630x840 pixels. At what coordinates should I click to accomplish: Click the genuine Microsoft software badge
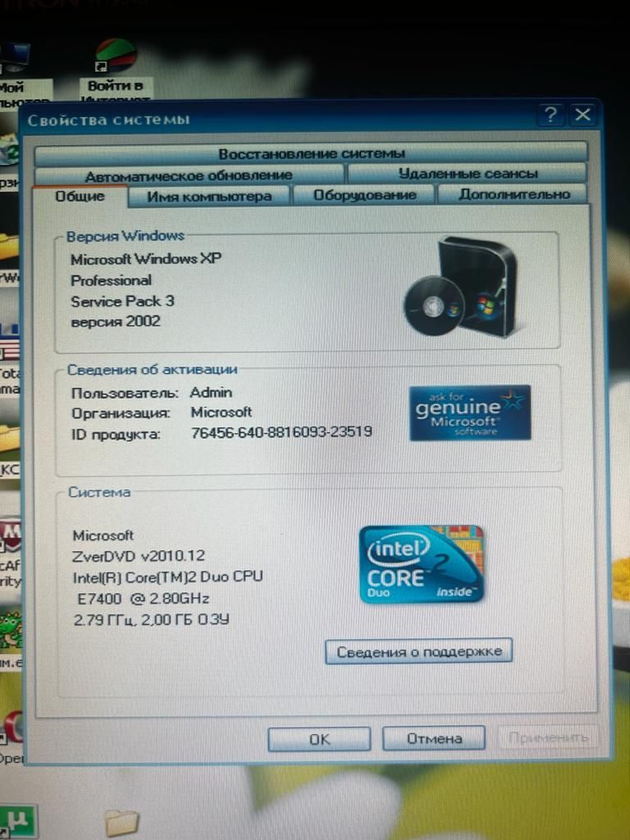470,413
